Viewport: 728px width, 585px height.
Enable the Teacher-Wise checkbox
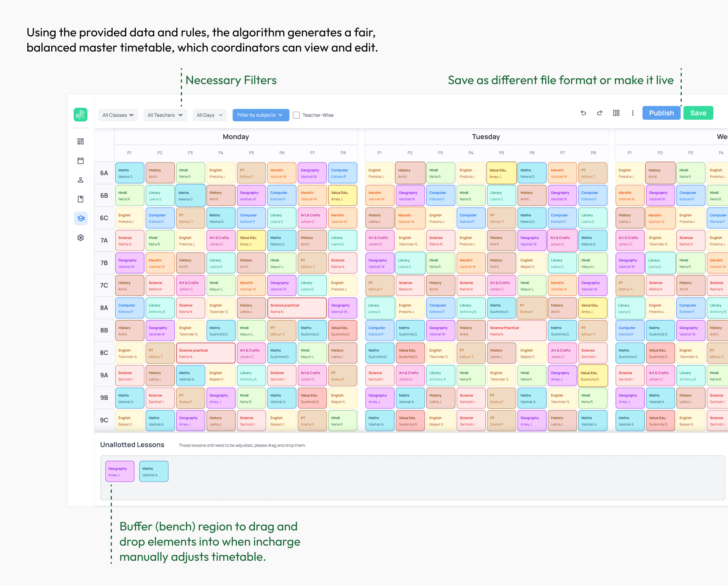[297, 115]
